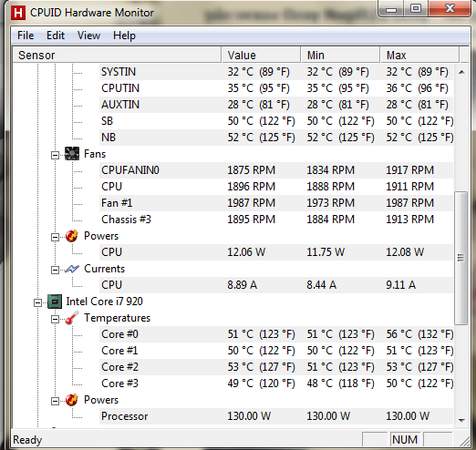The width and height of the screenshot is (476, 450).
Task: Collapse the Intel Core i7 920 node
Action: (x=37, y=303)
